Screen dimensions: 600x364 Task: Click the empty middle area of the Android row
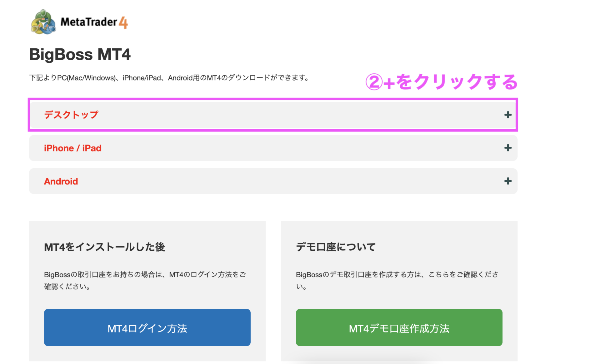coord(273,181)
